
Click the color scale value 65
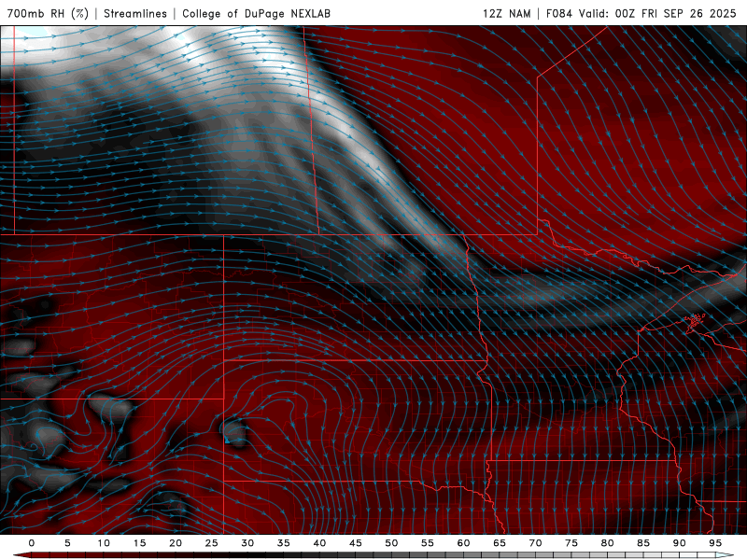pos(500,543)
